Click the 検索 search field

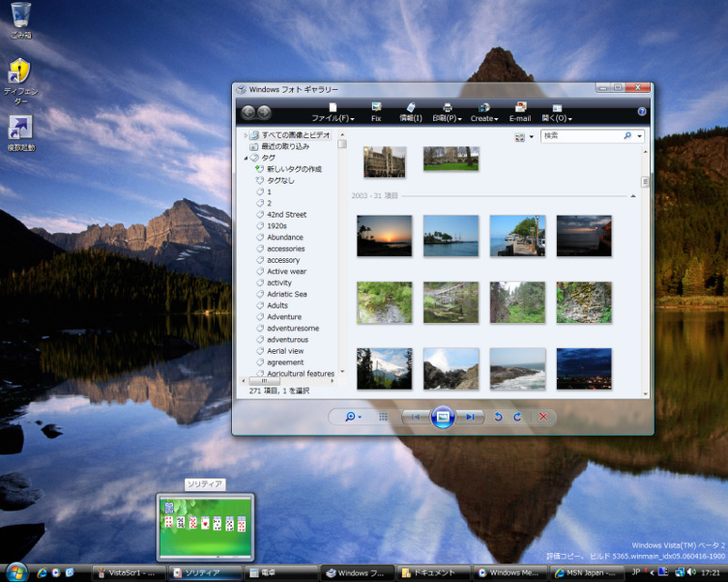point(581,135)
